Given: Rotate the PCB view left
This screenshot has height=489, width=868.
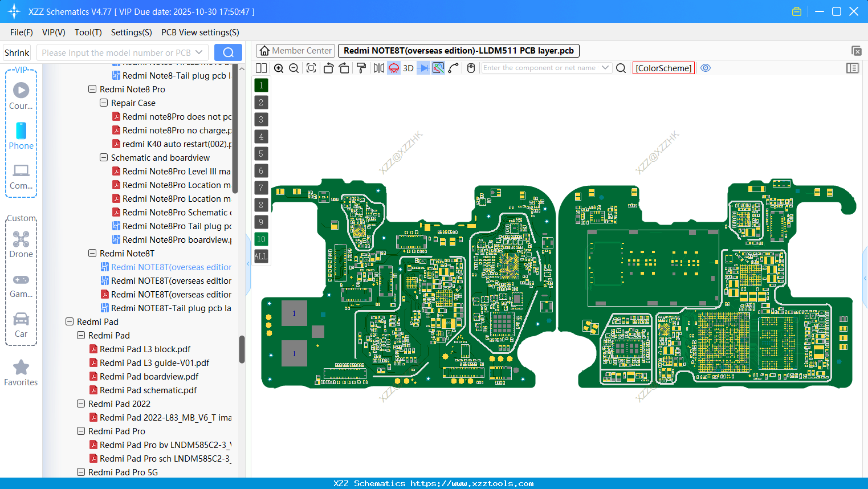Looking at the screenshot, I should point(328,68).
